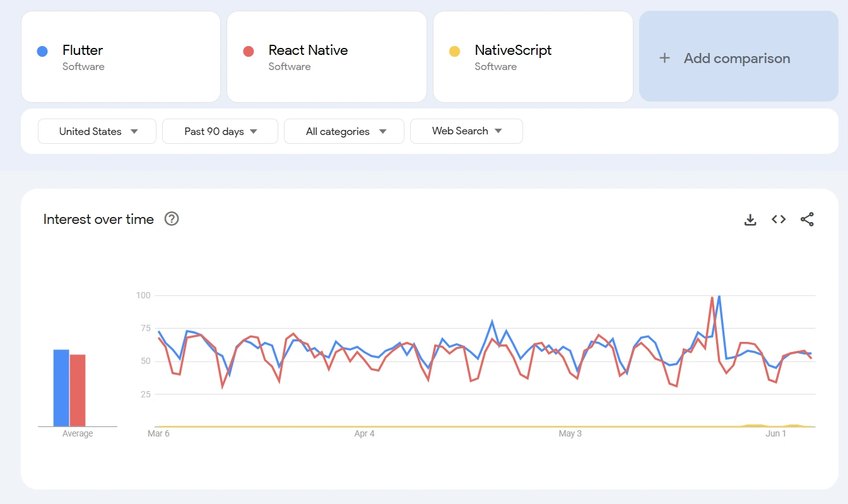Image resolution: width=848 pixels, height=504 pixels.
Task: Click the Software subtitle under Flutter
Action: 83,66
